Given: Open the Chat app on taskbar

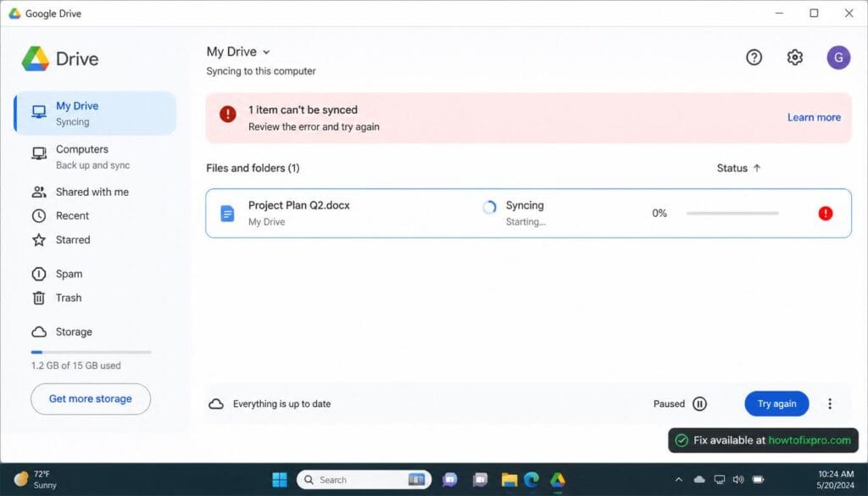Looking at the screenshot, I should 449,479.
